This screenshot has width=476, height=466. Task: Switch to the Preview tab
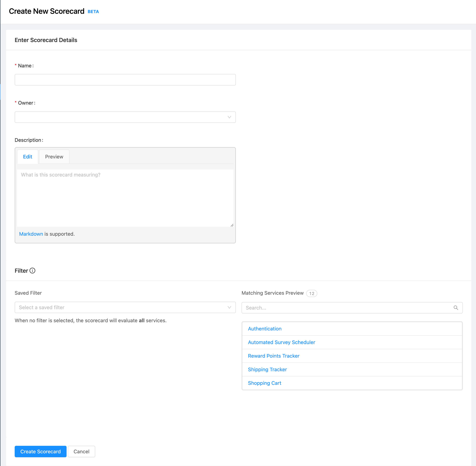54,157
